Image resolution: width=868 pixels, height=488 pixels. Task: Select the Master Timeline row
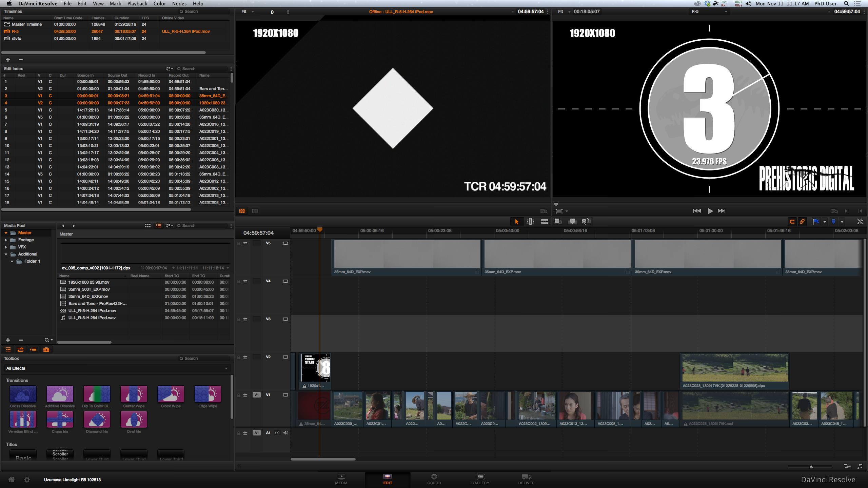pos(27,24)
